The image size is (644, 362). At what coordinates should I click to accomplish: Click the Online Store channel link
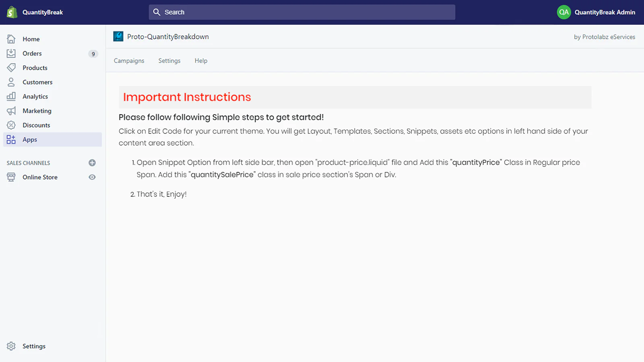pyautogui.click(x=40, y=177)
